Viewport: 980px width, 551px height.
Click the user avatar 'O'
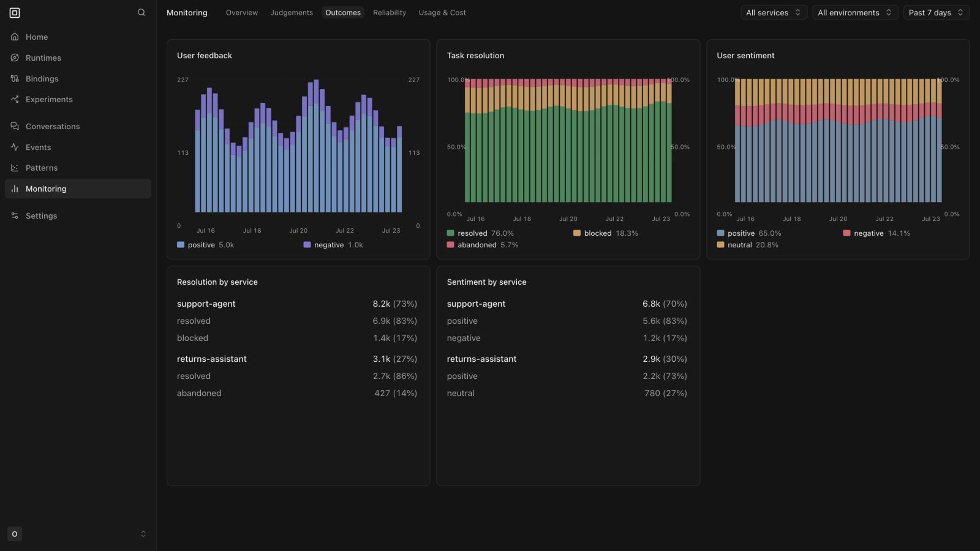coord(15,534)
